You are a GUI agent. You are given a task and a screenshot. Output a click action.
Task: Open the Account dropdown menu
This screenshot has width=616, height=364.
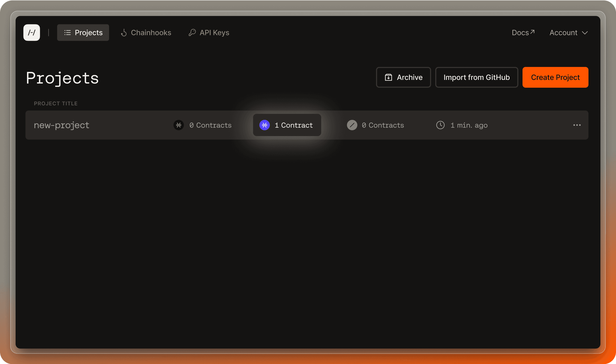568,32
